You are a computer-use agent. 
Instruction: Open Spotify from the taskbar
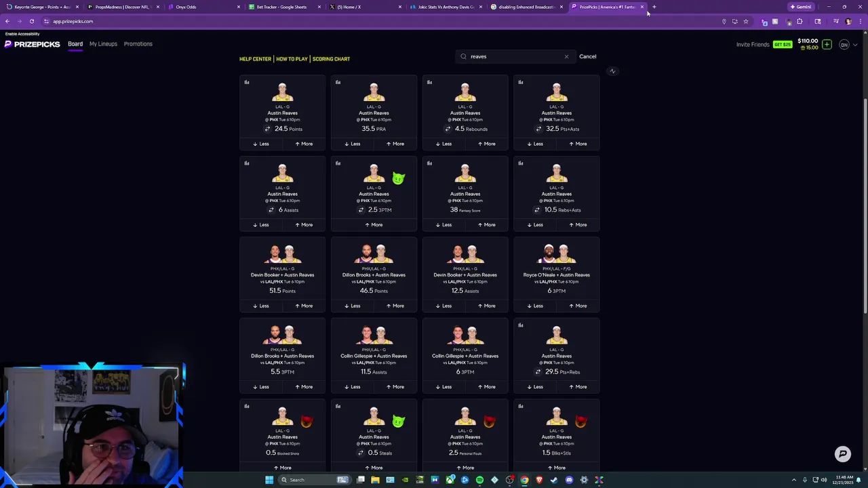479,480
